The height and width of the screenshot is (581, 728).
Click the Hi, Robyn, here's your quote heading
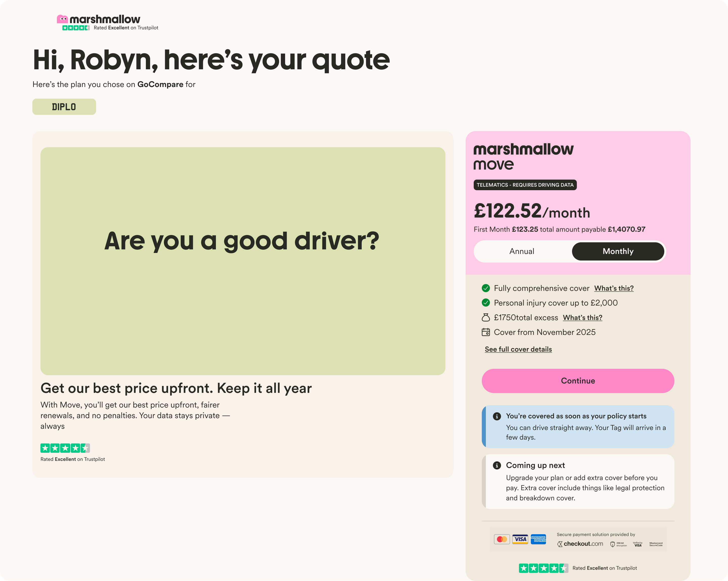tap(211, 60)
